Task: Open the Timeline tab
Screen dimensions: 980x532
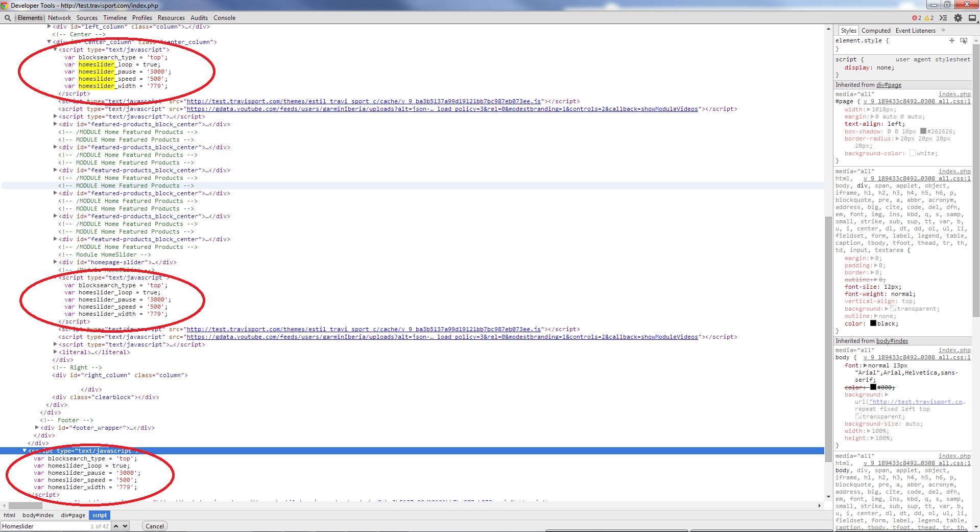Action: pos(115,18)
